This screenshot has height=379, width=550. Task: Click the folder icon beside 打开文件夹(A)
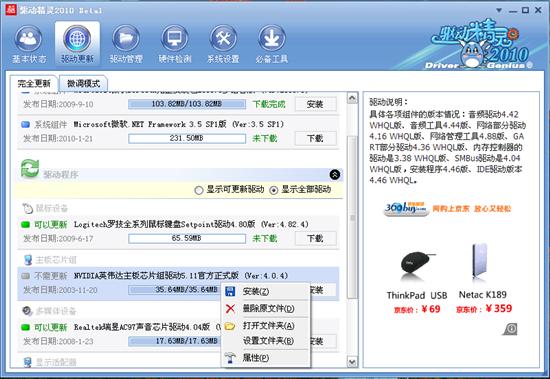(229, 326)
